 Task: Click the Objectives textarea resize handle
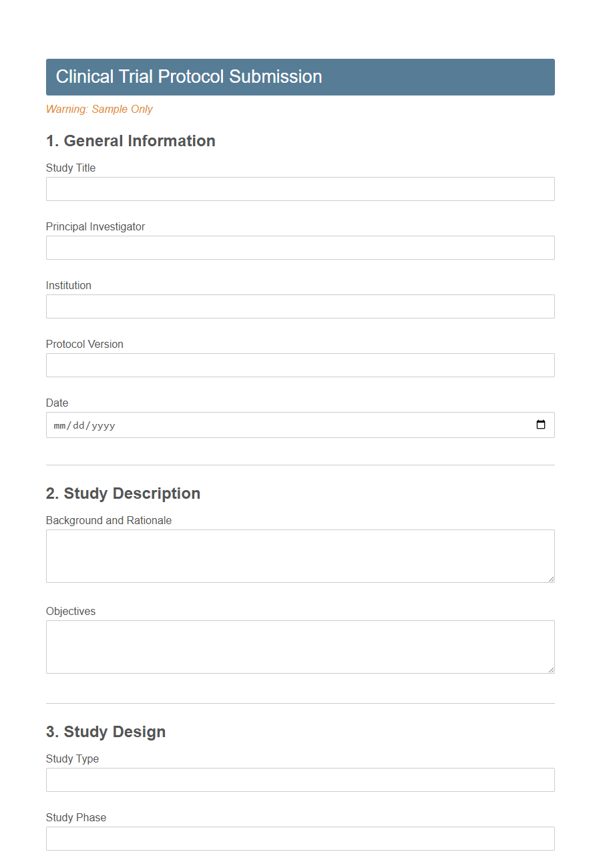pyautogui.click(x=552, y=670)
